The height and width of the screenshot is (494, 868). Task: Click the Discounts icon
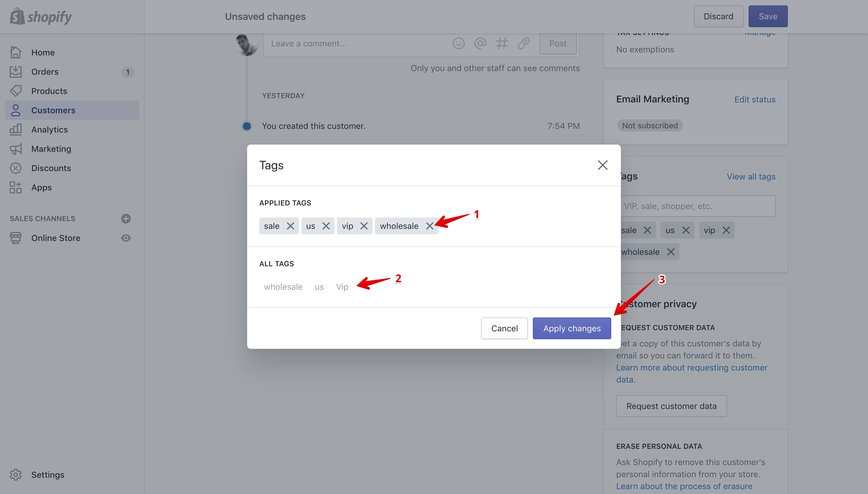[x=16, y=168]
